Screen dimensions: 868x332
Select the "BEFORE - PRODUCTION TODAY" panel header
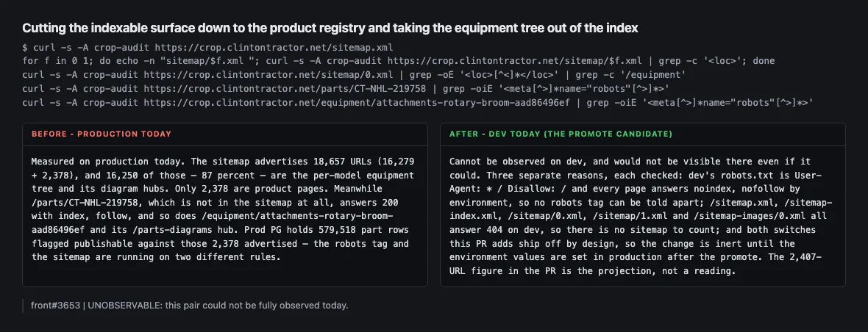coord(102,134)
